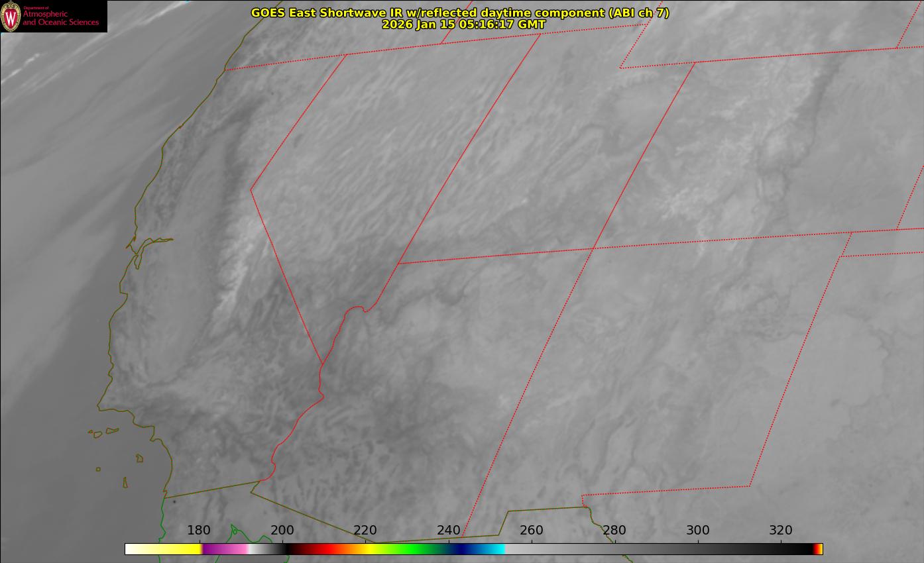Image resolution: width=924 pixels, height=563 pixels.
Task: Click the 260 label on the colorbar
Action: (x=532, y=530)
